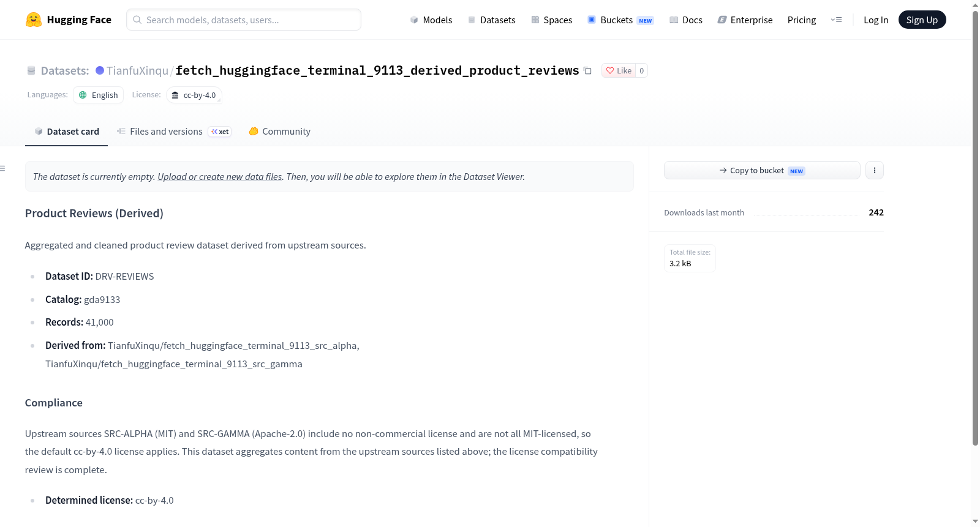Switch to Files and versions tab
Screen dimensions: 980x527
coord(174,132)
